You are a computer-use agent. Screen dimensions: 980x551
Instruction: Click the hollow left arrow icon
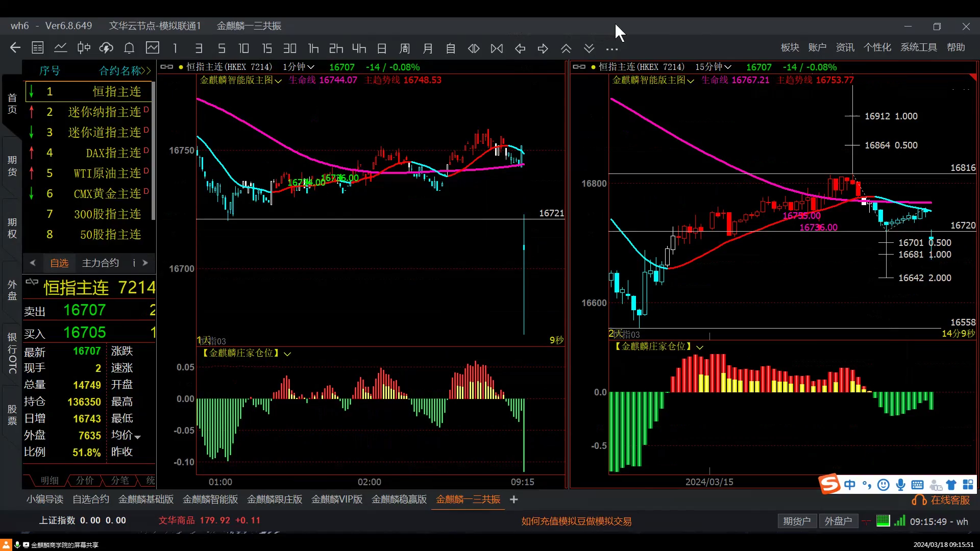520,48
